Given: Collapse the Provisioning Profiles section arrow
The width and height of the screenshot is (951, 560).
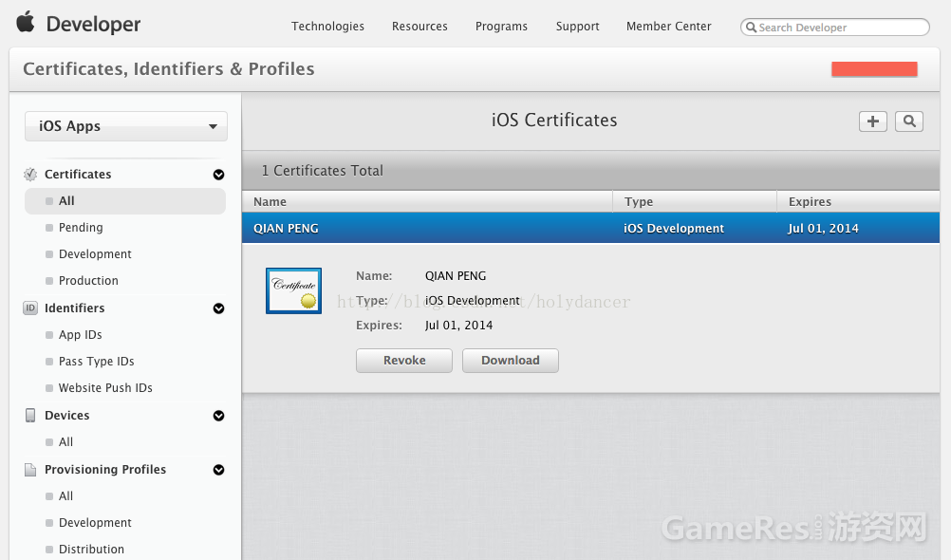Looking at the screenshot, I should pyautogui.click(x=219, y=470).
